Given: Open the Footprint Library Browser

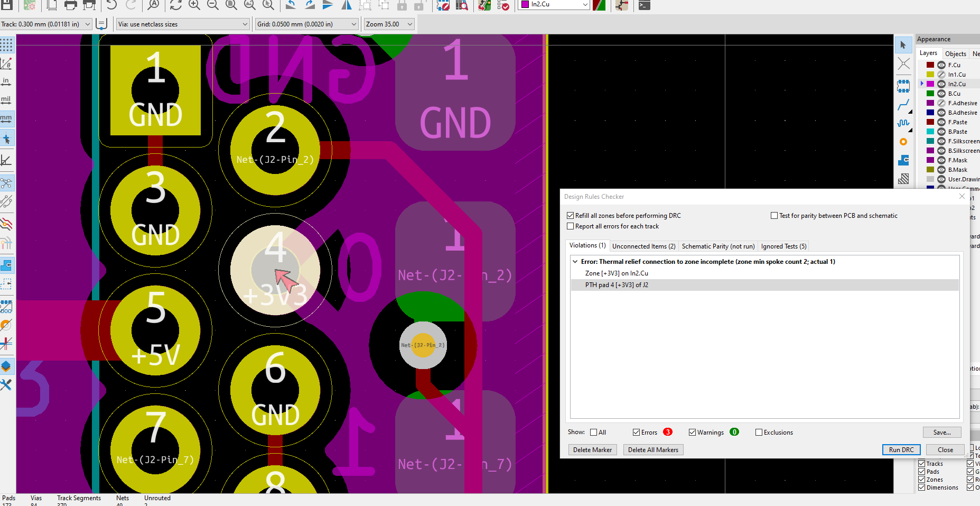Looking at the screenshot, I should tap(462, 6).
